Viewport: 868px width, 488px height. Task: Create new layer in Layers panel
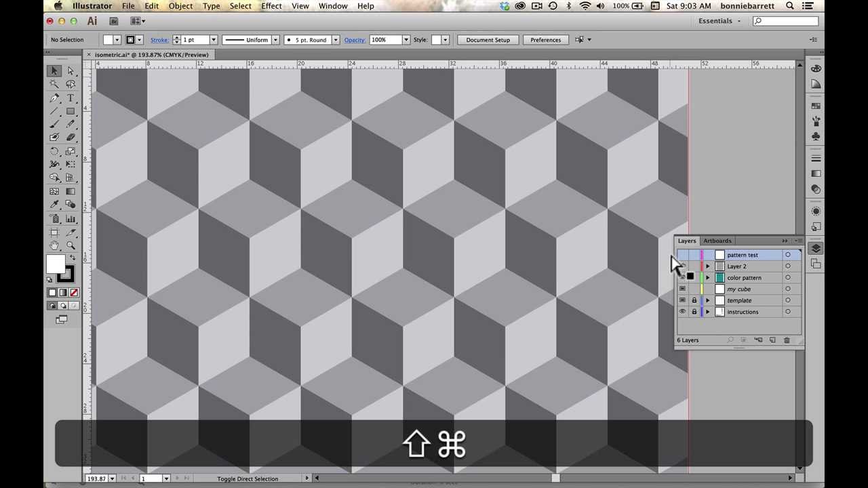[772, 340]
